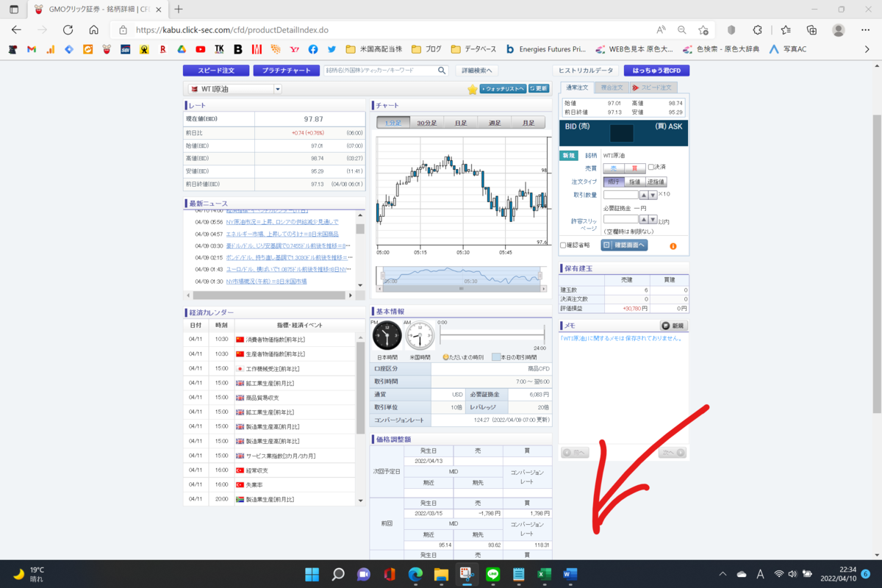This screenshot has height=588, width=882.
Task: Open the Gmail bookmark icon
Action: pos(32,50)
